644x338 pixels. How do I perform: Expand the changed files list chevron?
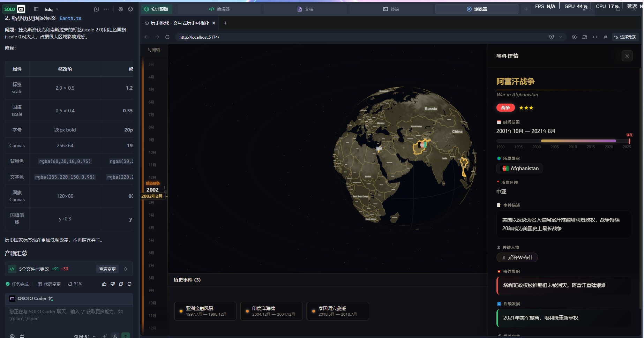tap(126, 269)
